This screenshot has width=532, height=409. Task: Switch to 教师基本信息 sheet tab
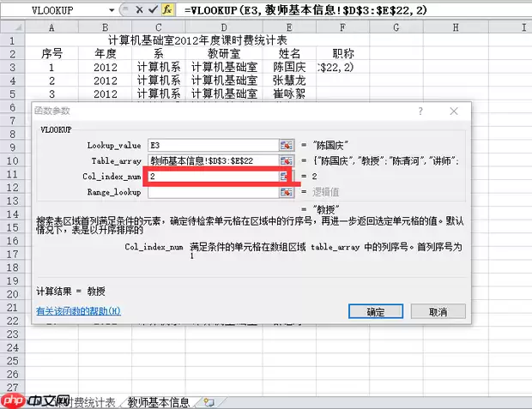click(x=159, y=402)
